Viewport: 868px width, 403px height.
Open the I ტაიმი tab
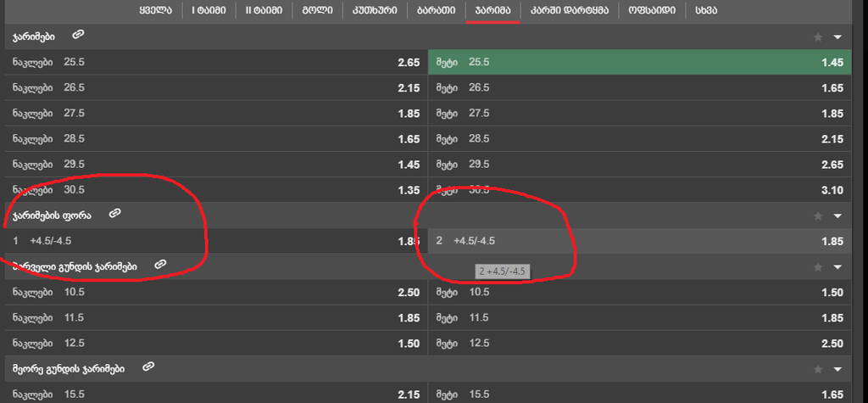pos(209,10)
